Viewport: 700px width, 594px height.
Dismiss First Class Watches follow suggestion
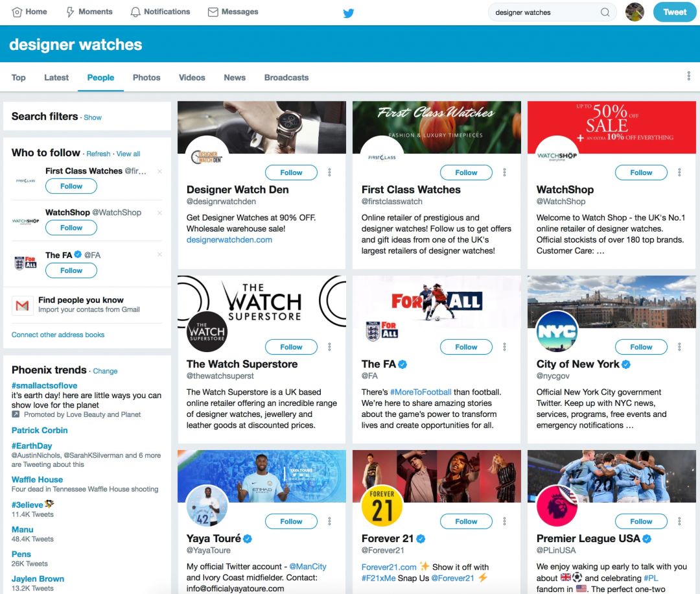tap(159, 171)
